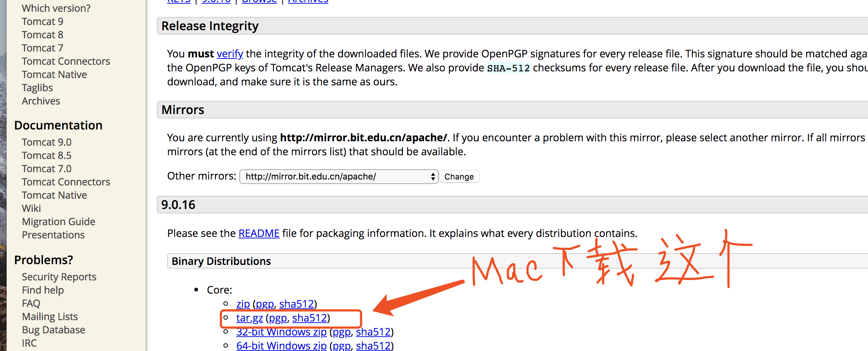Open sha512 checksum for tar.gz
The height and width of the screenshot is (351, 868).
tap(310, 318)
